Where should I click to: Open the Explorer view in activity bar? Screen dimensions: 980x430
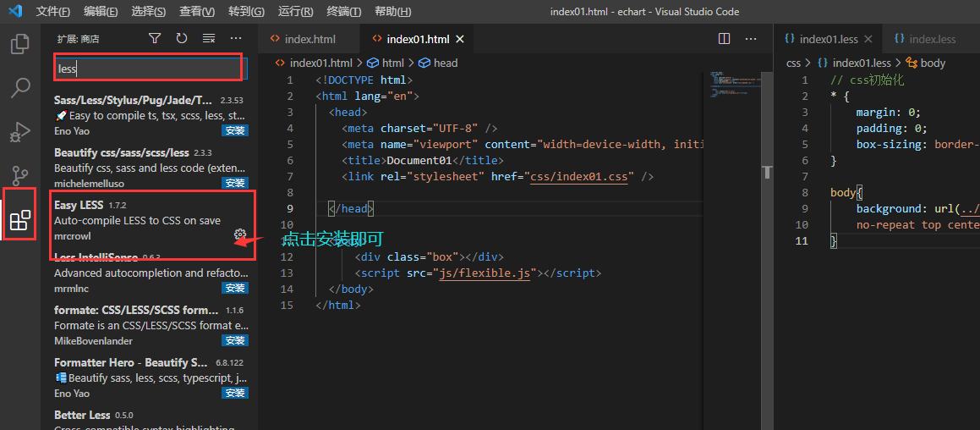(20, 43)
